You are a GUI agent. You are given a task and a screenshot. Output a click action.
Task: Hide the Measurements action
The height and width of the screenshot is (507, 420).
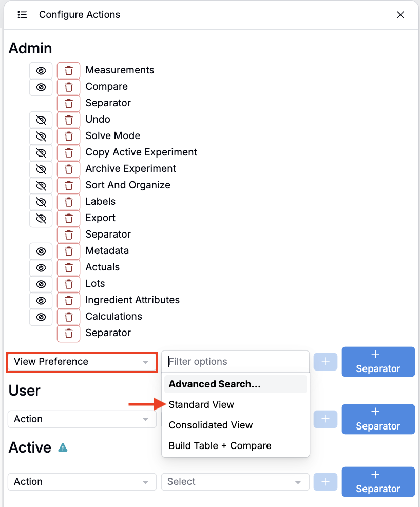pyautogui.click(x=41, y=70)
